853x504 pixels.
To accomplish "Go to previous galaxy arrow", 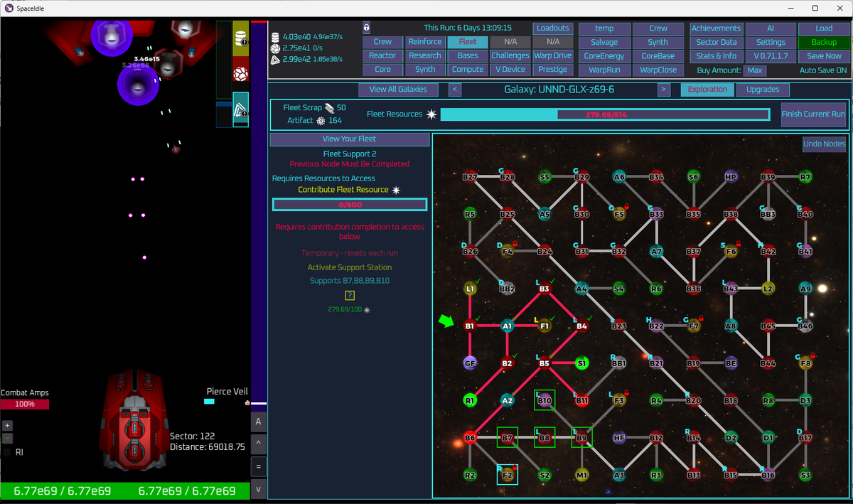I will point(456,90).
